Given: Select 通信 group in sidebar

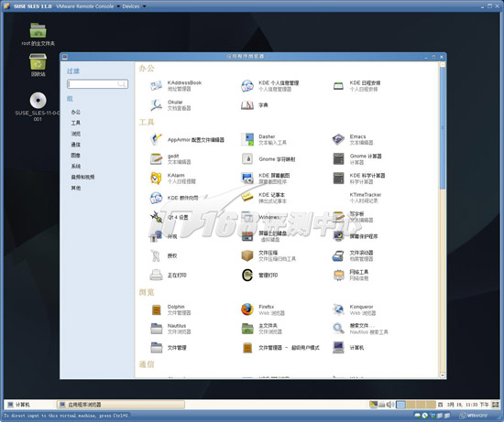Looking at the screenshot, I should pyautogui.click(x=76, y=145).
